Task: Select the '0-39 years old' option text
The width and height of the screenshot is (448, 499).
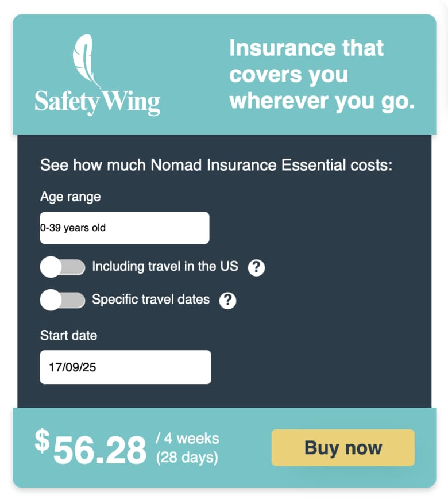Action: point(73,228)
